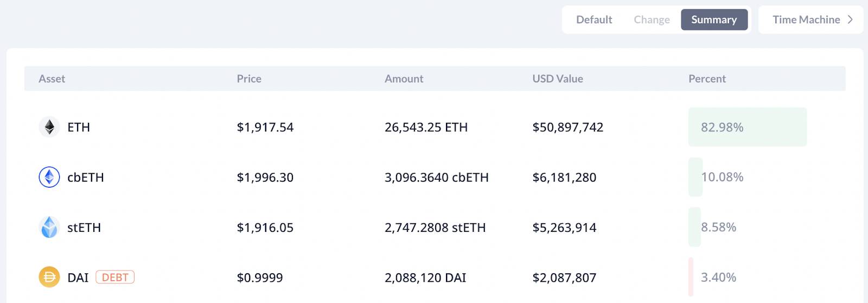Click the $1,996.30 cbETH price
This screenshot has height=303, width=868.
coord(265,177)
